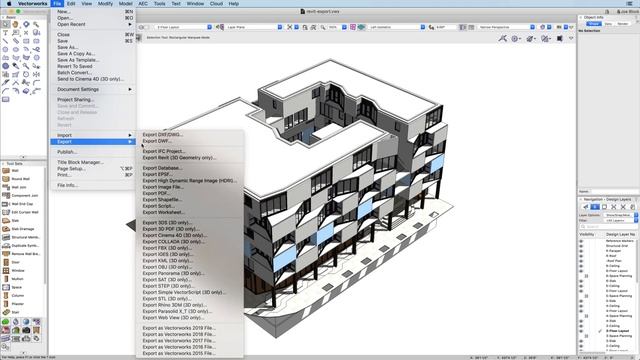Select the Slab Drainage tool

pyautogui.click(x=22, y=229)
